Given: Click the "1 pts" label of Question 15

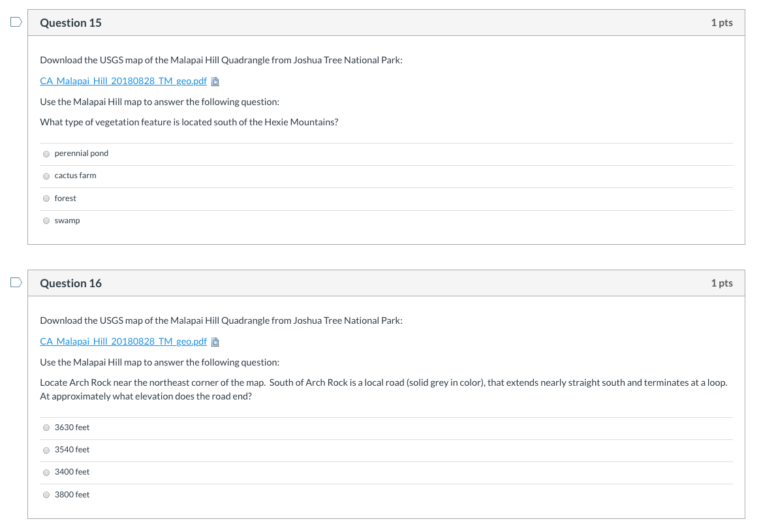Looking at the screenshot, I should (722, 23).
